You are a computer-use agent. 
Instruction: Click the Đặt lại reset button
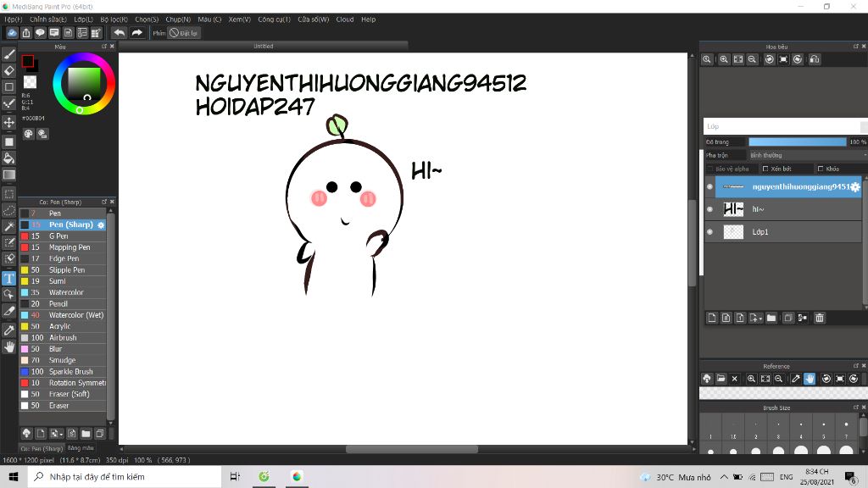(184, 33)
